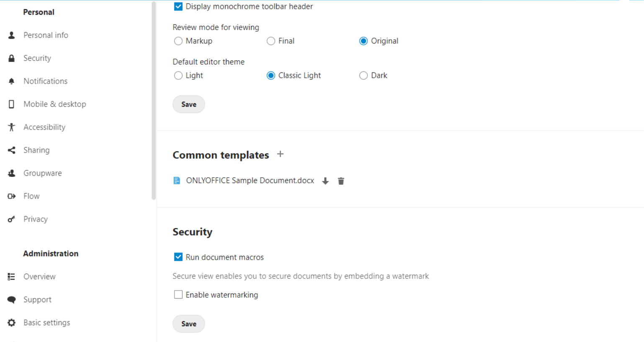This screenshot has width=644, height=342.
Task: Open Mobile & desktop via phone icon
Action: click(11, 104)
